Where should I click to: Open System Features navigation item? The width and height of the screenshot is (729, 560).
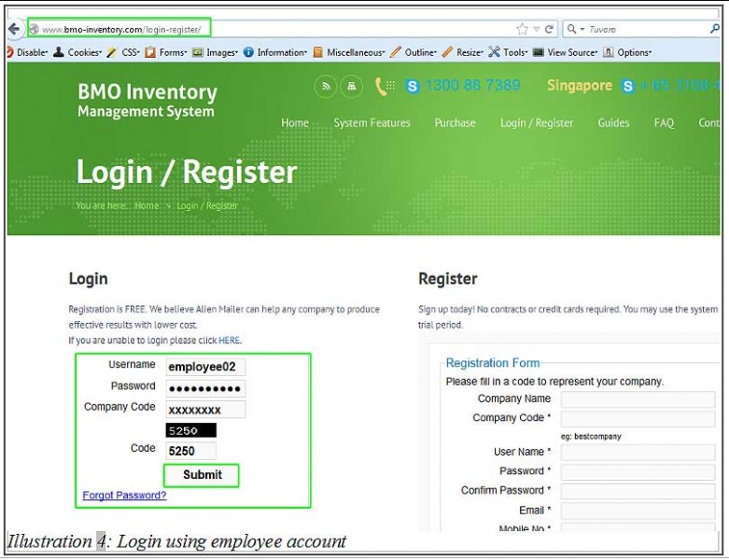click(x=372, y=122)
